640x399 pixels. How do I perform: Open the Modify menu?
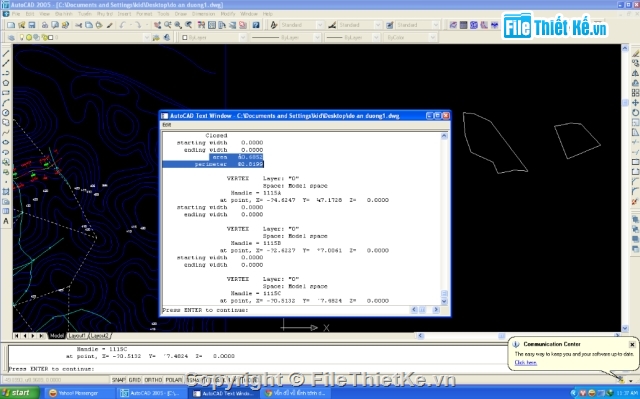coord(228,14)
